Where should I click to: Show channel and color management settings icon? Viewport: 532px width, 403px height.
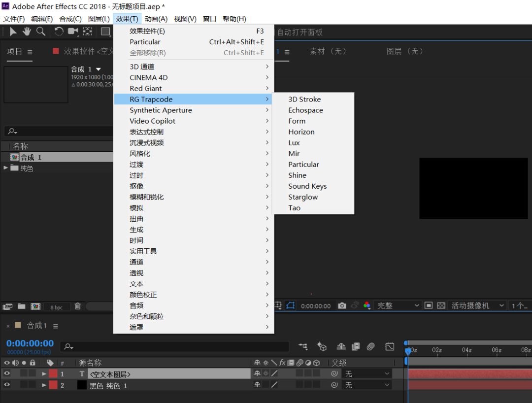tap(367, 305)
